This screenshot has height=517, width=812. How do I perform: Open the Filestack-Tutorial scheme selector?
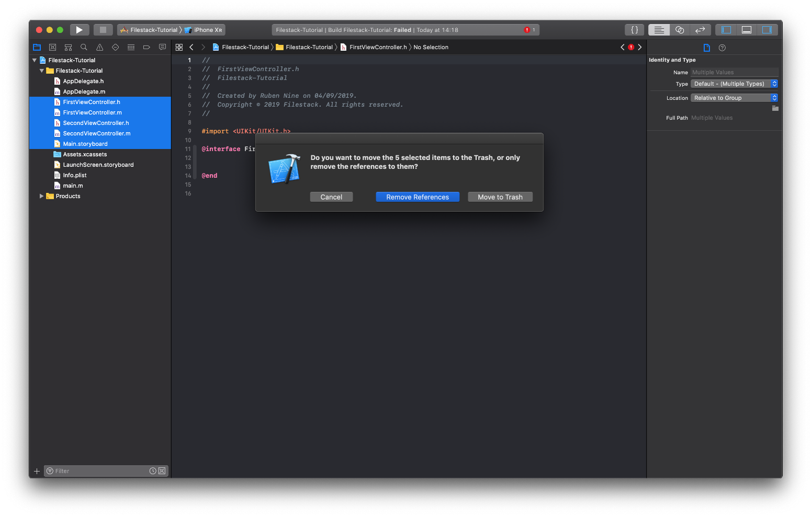tap(150, 30)
